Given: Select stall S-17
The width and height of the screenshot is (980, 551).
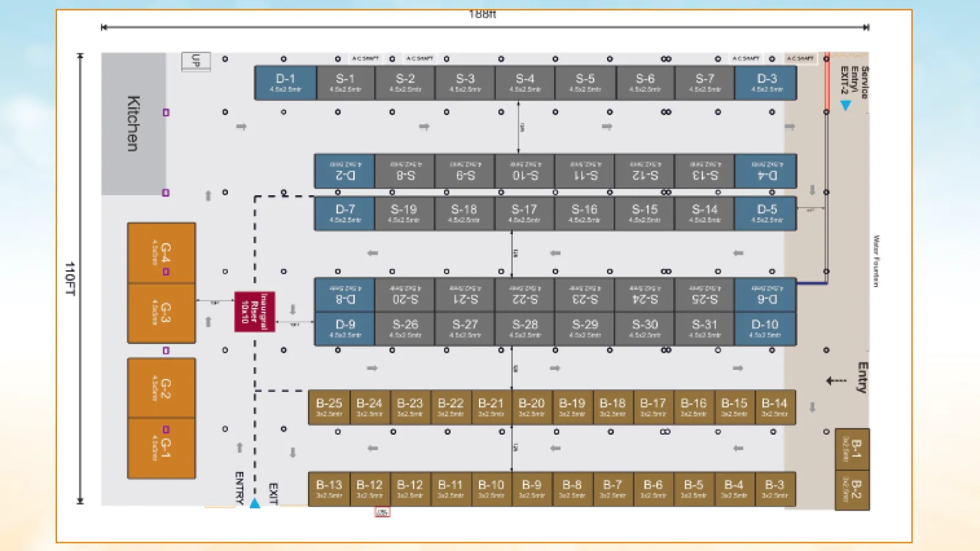Looking at the screenshot, I should pos(524,214).
